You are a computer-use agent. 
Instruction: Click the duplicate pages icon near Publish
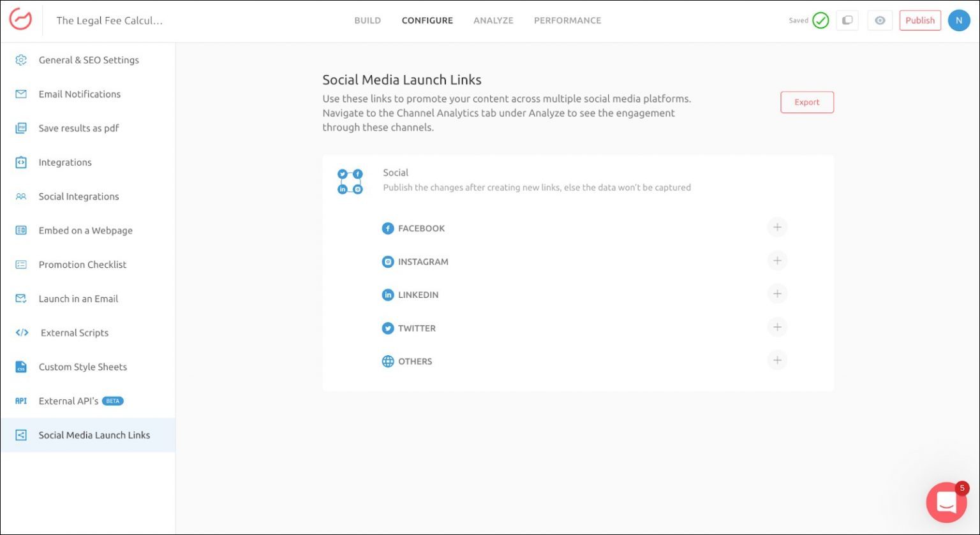847,20
